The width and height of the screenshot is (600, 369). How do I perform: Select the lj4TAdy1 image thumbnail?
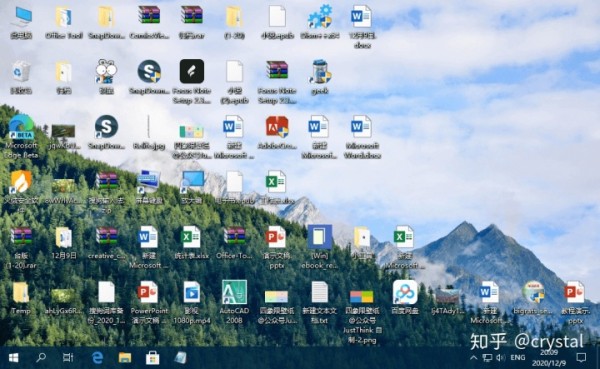tap(447, 296)
